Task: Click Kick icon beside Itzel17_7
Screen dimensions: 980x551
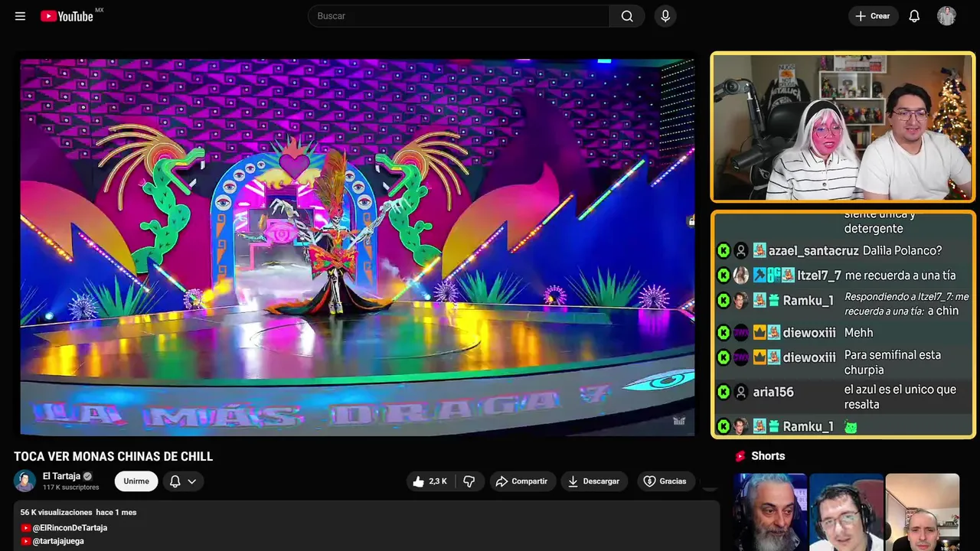Action: click(724, 275)
